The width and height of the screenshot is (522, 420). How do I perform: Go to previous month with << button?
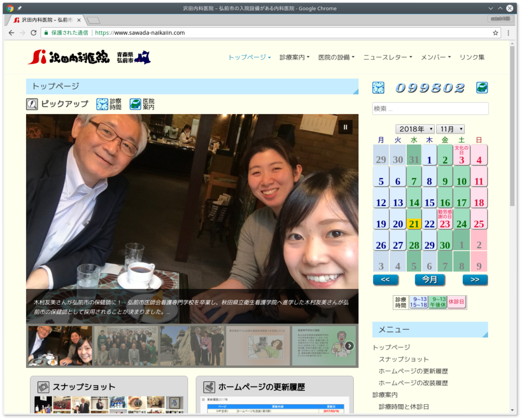tap(385, 279)
